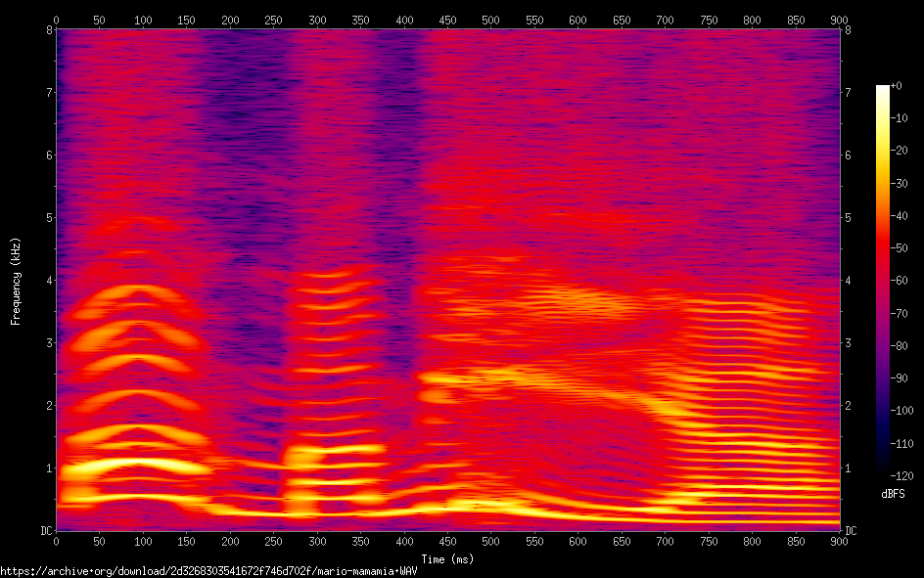This screenshot has width=924, height=578.
Task: Click the -30 label on the dBFS scale
Action: pos(900,183)
